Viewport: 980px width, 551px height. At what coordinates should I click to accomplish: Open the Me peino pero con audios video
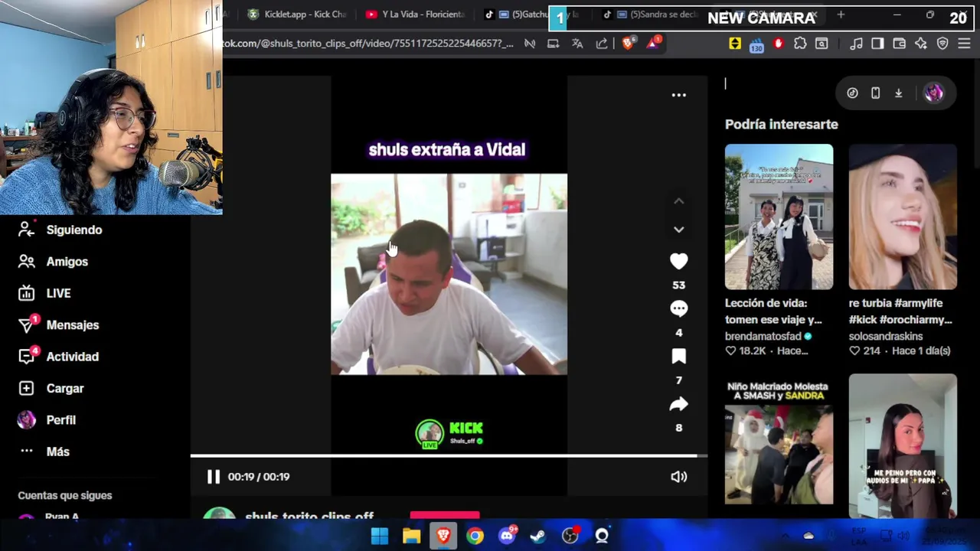click(903, 445)
